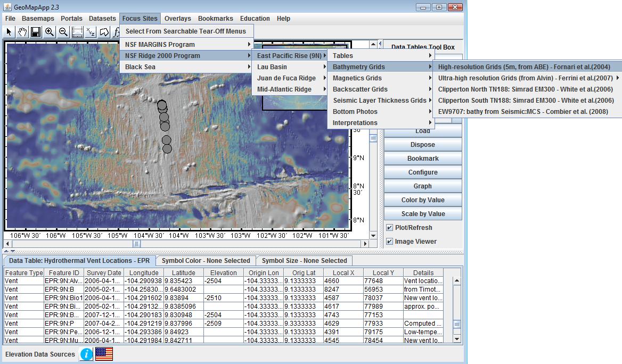
Task: Activate the hand pan tool
Action: pyautogui.click(x=22, y=32)
